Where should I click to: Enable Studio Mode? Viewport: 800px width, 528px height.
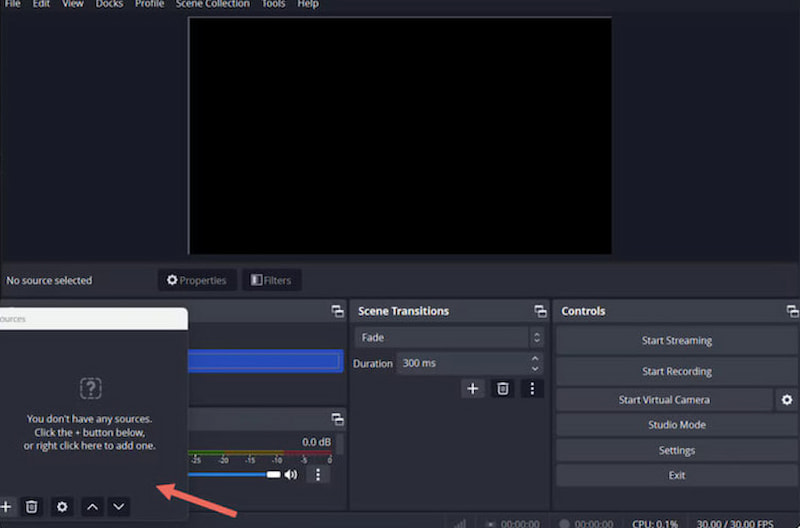[x=677, y=424]
